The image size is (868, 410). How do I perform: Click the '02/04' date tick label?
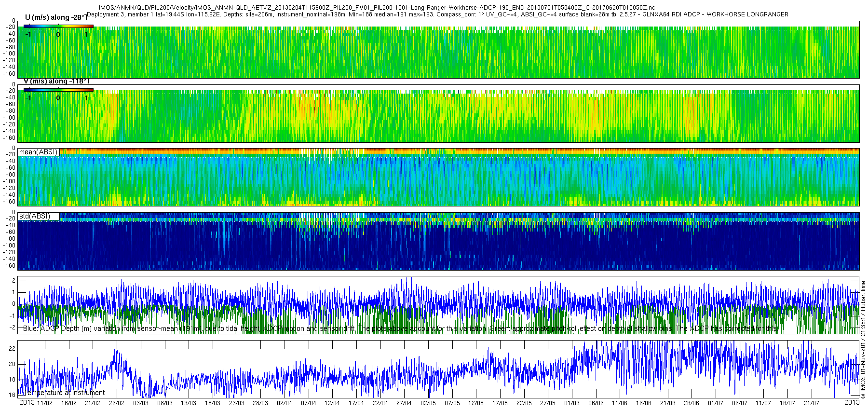click(285, 403)
